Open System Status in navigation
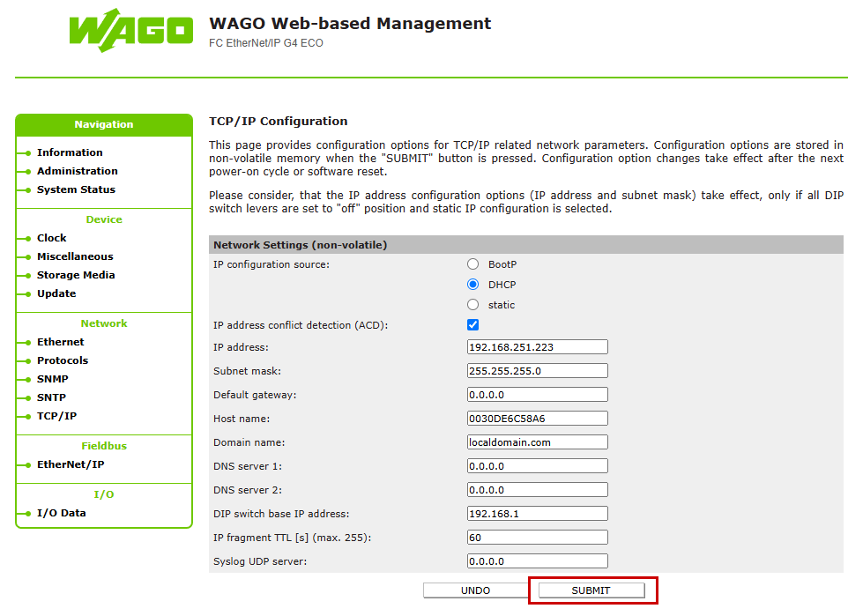848x616 pixels. (x=76, y=189)
